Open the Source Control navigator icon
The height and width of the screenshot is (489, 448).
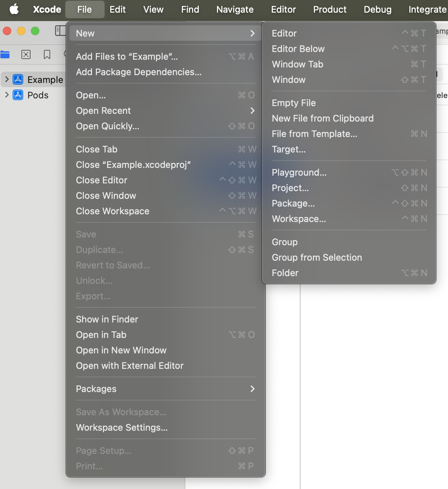[x=26, y=54]
